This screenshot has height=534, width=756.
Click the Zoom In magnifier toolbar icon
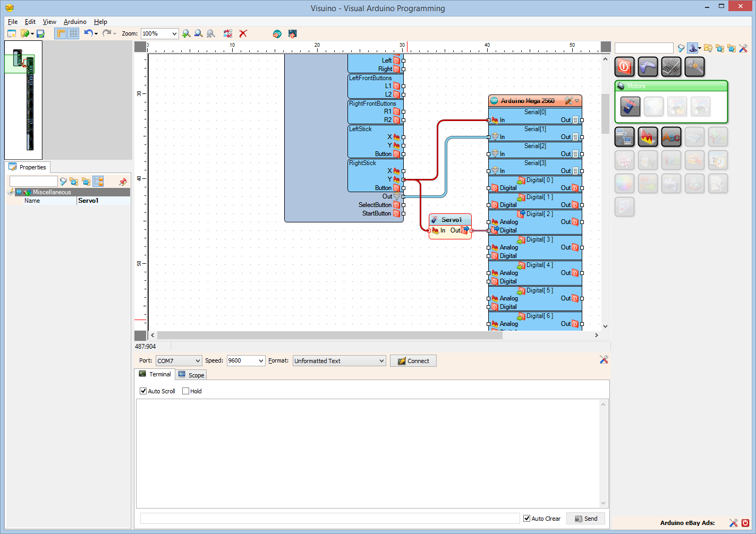[186, 33]
